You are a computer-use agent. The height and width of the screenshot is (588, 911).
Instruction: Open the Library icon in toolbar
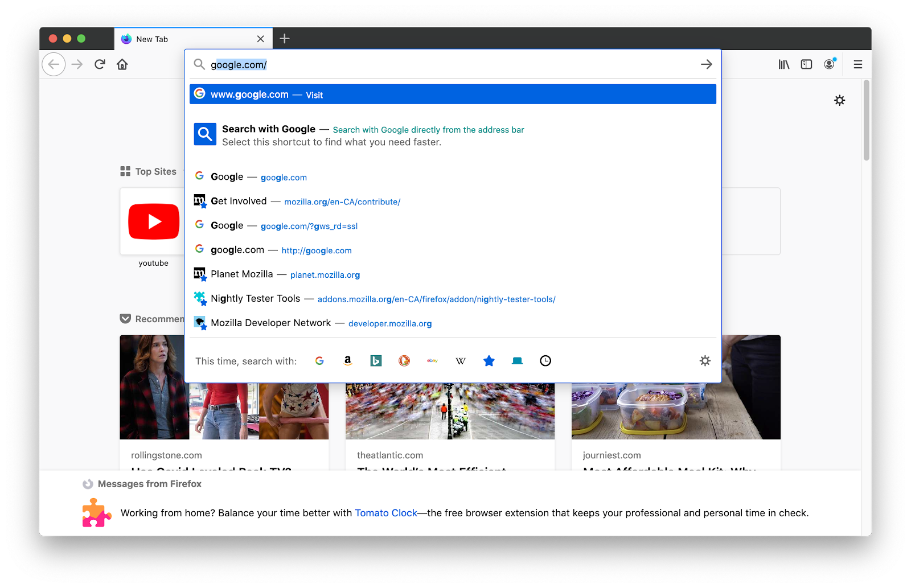(784, 64)
